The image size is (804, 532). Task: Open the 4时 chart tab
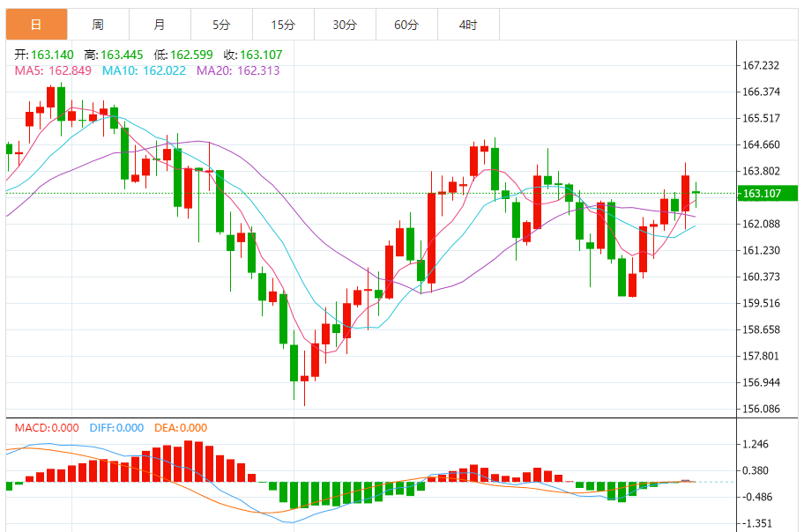468,24
